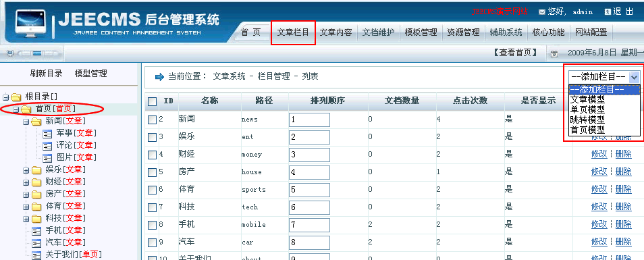This screenshot has width=644, height=260.
Task: Click the document icon of 关于我们
Action: click(x=37, y=255)
